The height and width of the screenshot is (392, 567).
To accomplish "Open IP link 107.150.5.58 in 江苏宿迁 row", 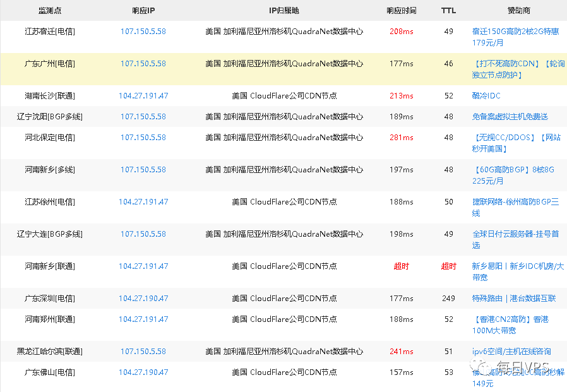I will click(143, 31).
